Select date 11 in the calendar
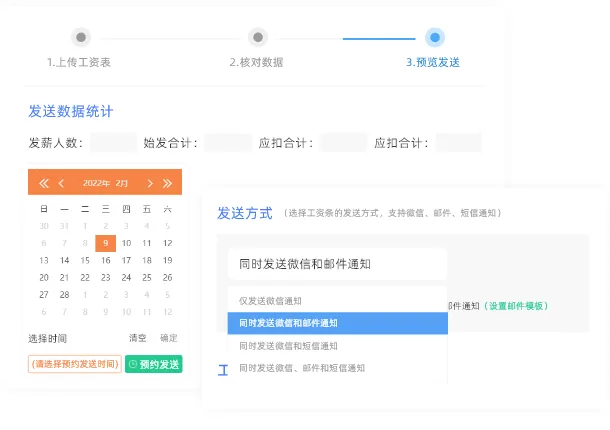The image size is (610, 430). (x=147, y=243)
